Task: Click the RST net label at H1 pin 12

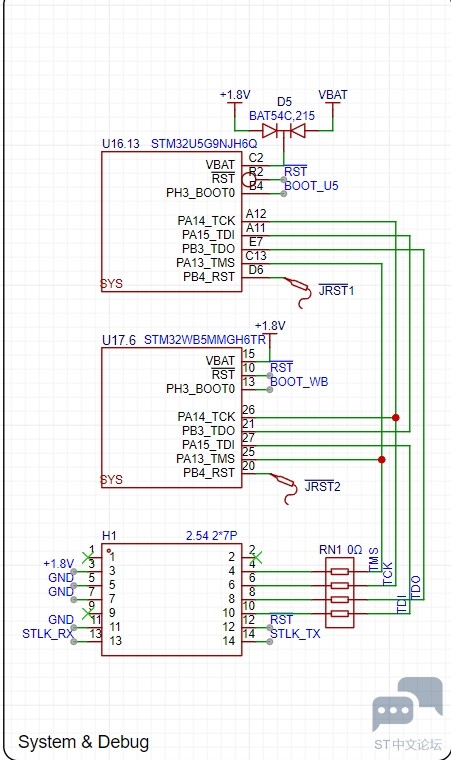Action: pos(281,619)
